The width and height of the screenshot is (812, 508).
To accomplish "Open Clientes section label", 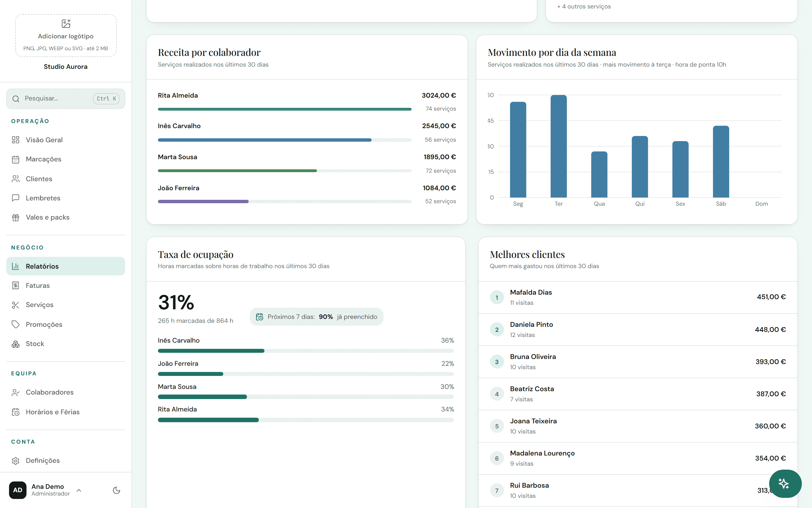I will pos(39,179).
